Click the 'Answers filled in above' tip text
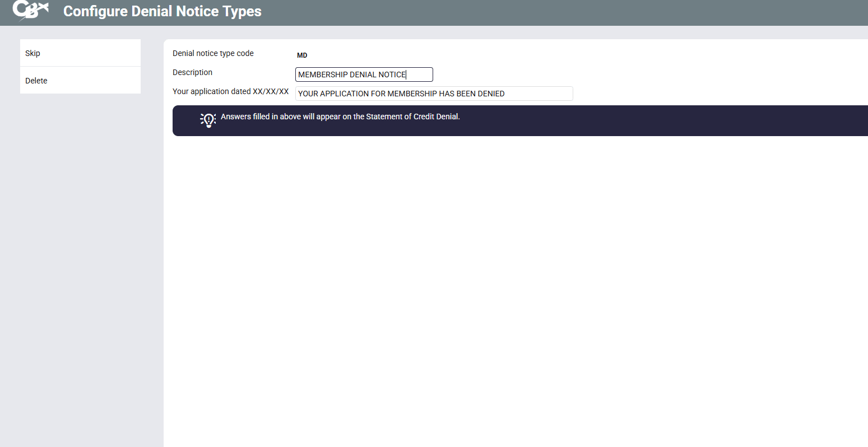The width and height of the screenshot is (868, 447). click(x=291, y=117)
